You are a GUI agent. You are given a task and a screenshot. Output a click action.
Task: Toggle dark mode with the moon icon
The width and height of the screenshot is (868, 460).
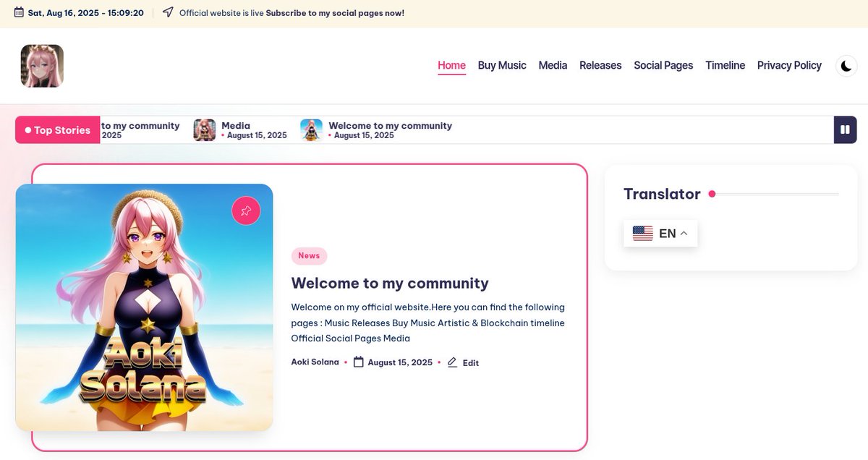[846, 66]
